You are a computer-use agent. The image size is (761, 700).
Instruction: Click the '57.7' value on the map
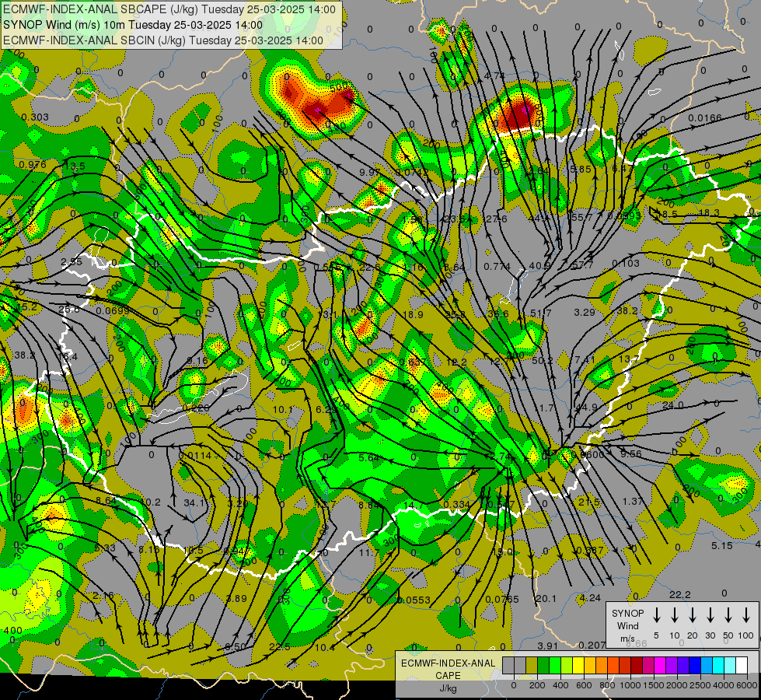click(582, 264)
